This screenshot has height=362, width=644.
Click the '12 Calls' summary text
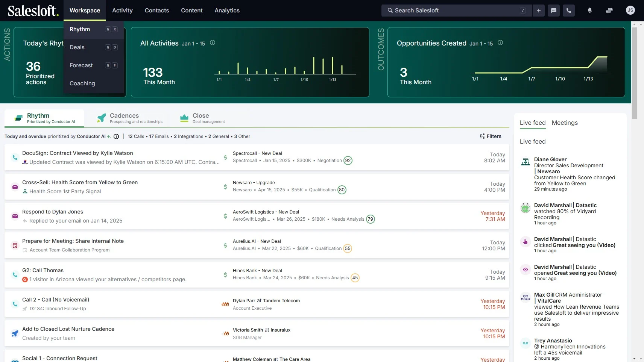[x=136, y=136]
